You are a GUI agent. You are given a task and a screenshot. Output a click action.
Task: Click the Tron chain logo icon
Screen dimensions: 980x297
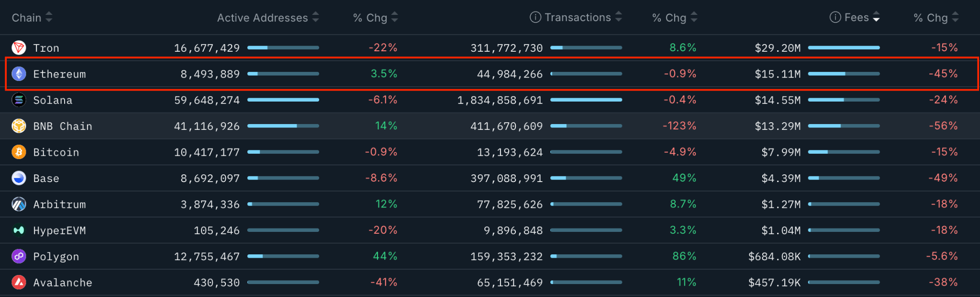(19, 48)
